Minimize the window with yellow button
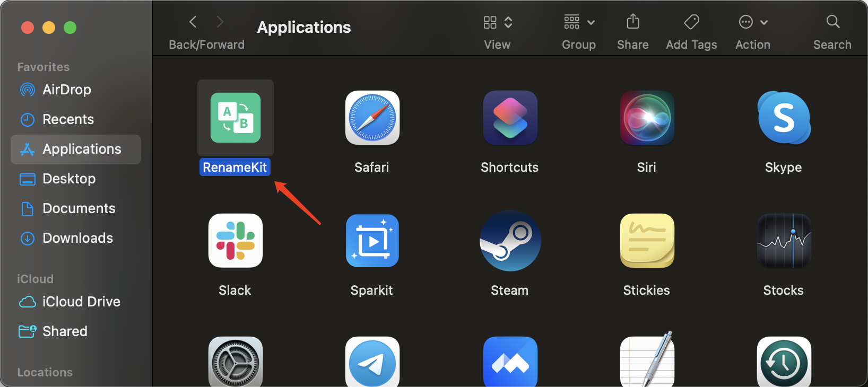 [x=49, y=27]
